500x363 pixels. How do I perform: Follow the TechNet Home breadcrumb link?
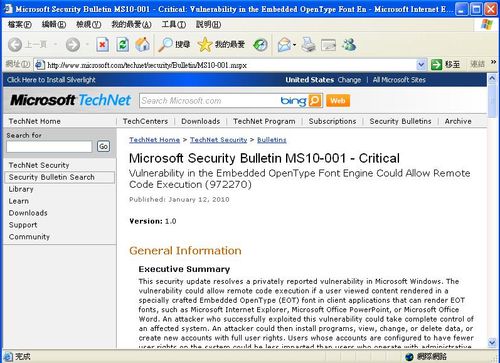154,140
